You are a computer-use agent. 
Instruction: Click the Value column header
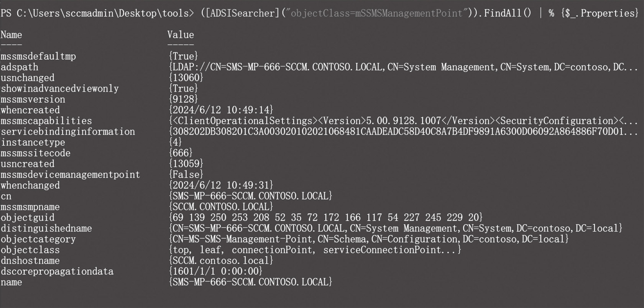click(x=181, y=35)
